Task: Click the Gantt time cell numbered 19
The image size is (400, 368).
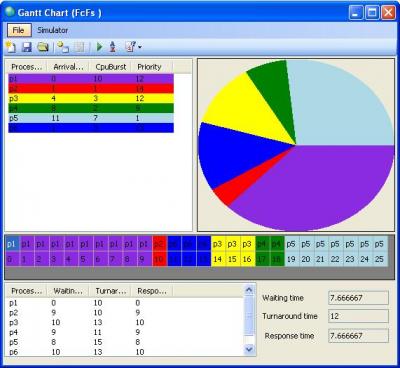Action: (291, 259)
